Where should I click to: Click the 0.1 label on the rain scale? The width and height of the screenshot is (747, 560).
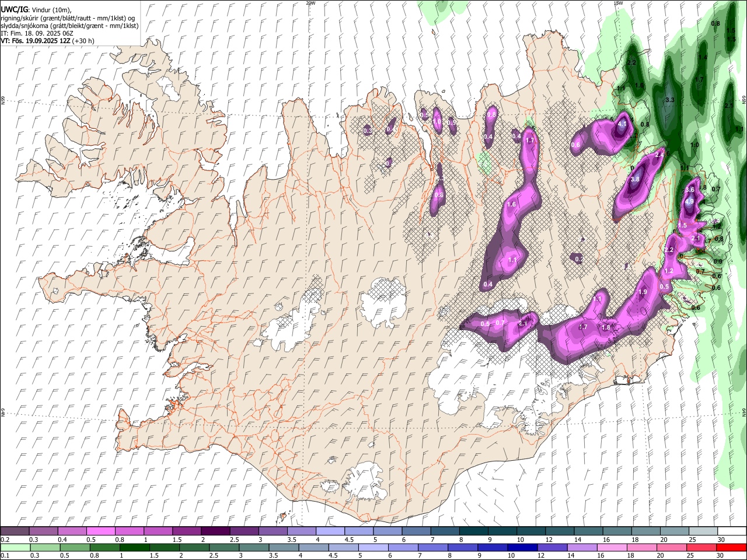(5, 556)
